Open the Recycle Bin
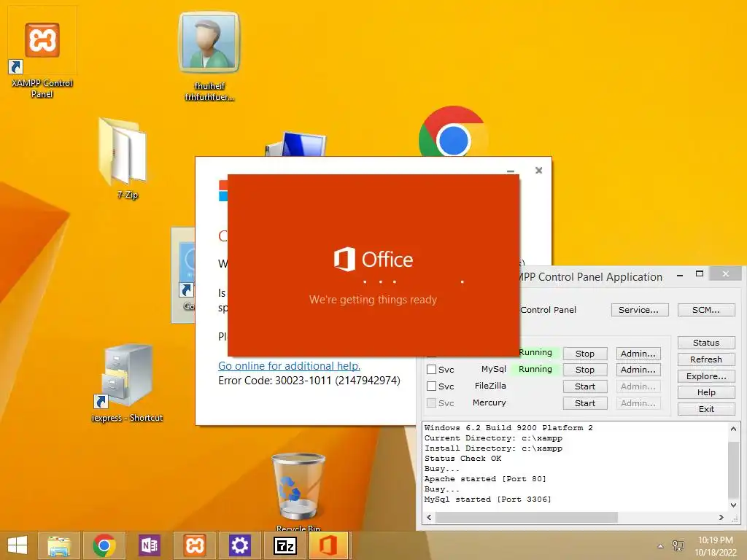This screenshot has height=560, width=747. [298, 491]
